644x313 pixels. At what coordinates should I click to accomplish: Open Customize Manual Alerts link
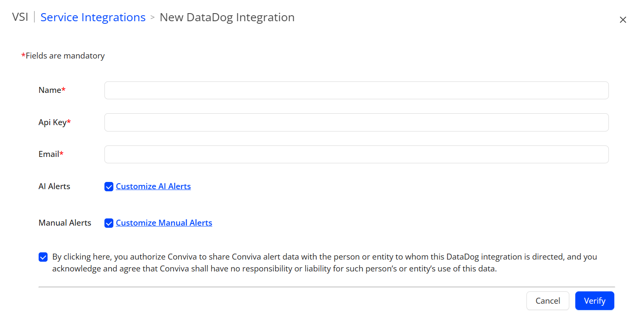164,223
